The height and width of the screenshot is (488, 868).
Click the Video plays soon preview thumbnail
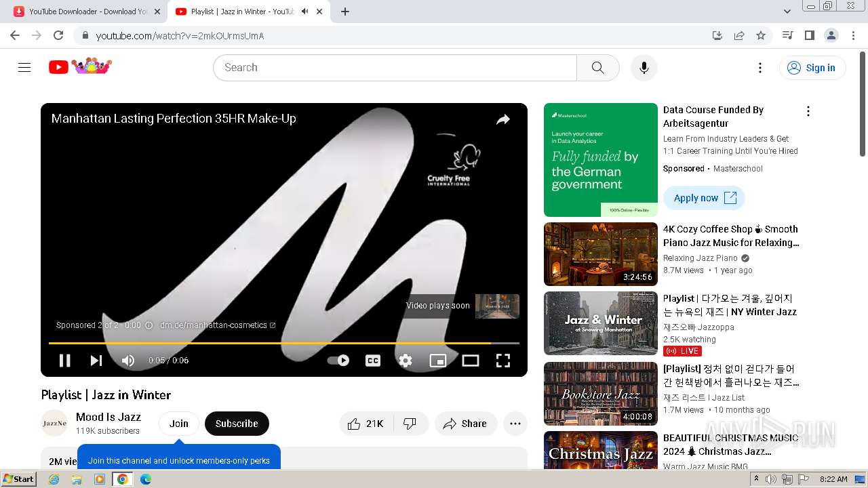click(x=497, y=306)
